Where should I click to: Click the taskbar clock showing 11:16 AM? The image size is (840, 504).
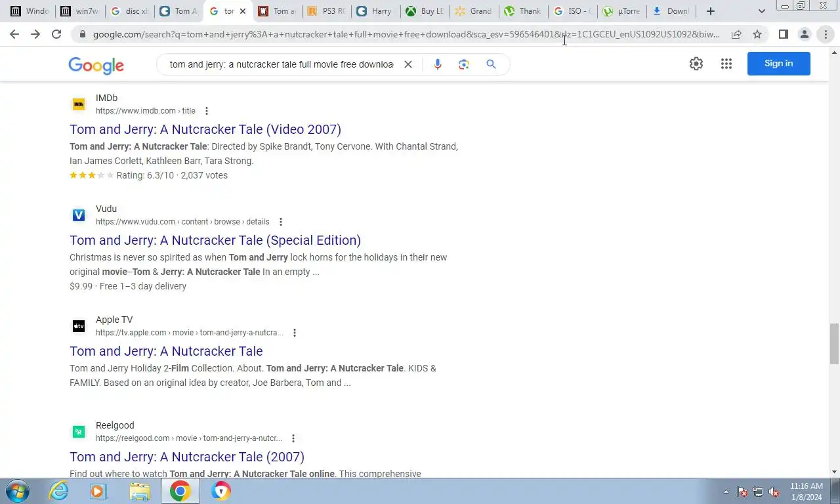point(806,492)
